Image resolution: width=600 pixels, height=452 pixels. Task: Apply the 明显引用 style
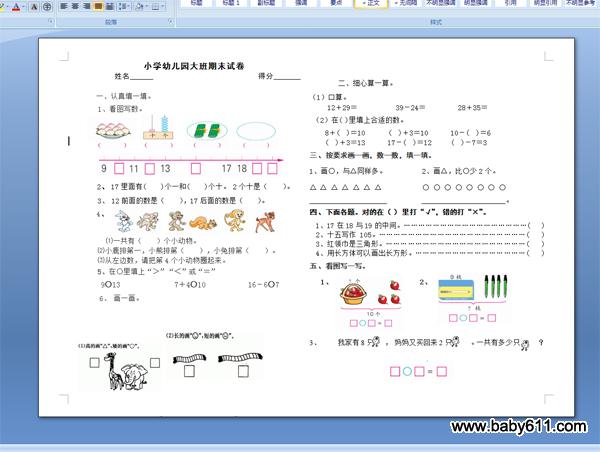[545, 3]
